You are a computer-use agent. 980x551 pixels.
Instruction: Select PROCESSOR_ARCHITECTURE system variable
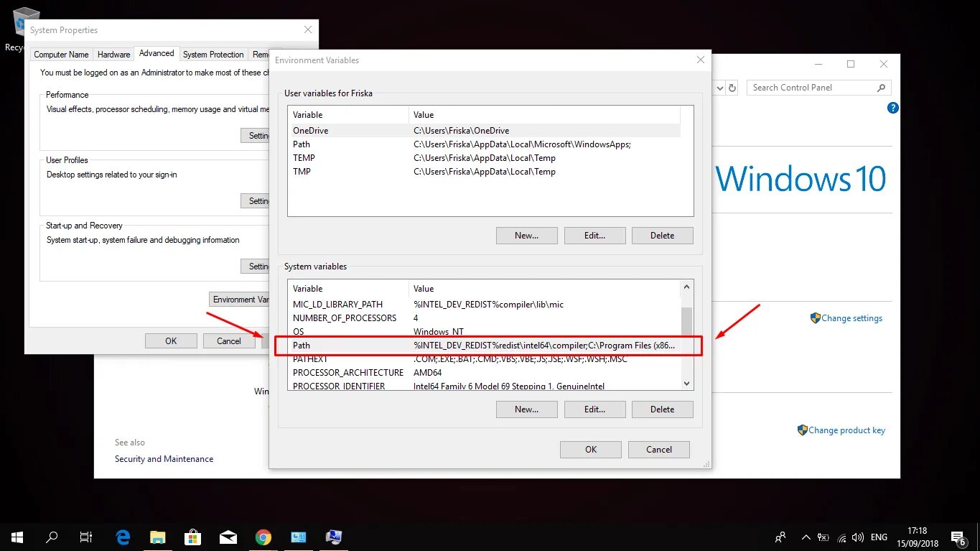pos(485,373)
